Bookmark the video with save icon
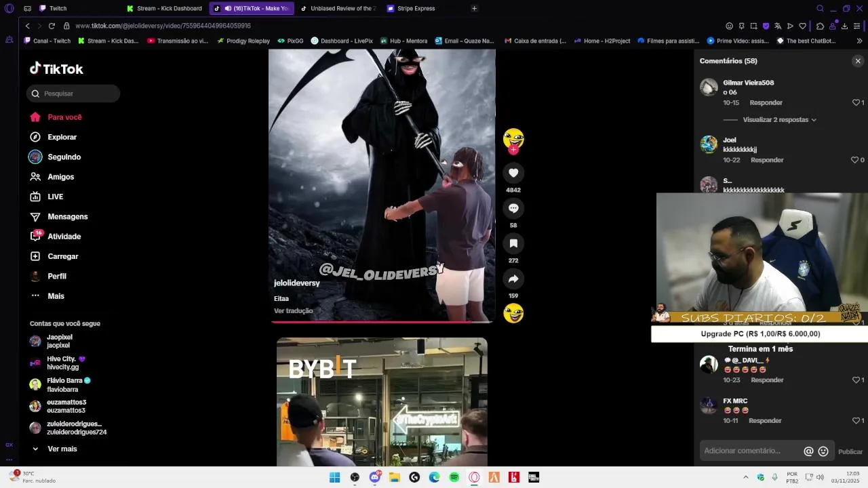 point(513,243)
